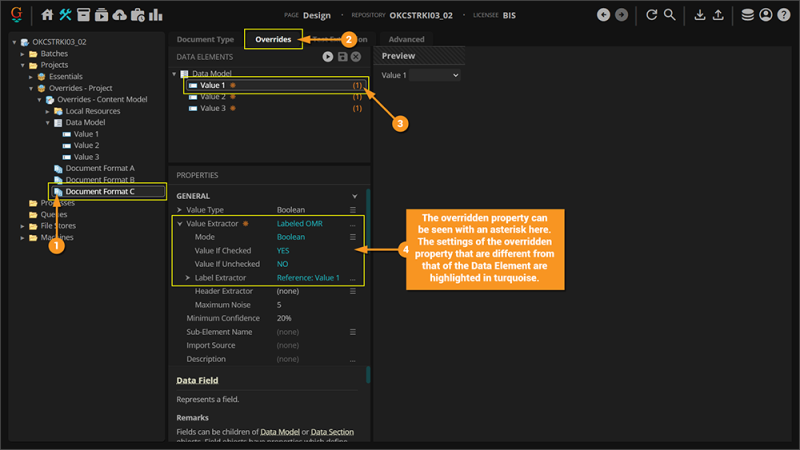The image size is (800, 450).
Task: Open the user account icon
Action: point(766,15)
